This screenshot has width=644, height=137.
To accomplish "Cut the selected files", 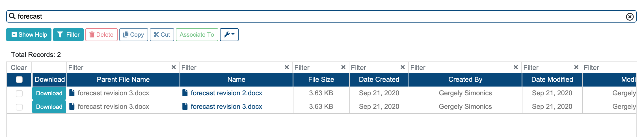I will point(162,35).
